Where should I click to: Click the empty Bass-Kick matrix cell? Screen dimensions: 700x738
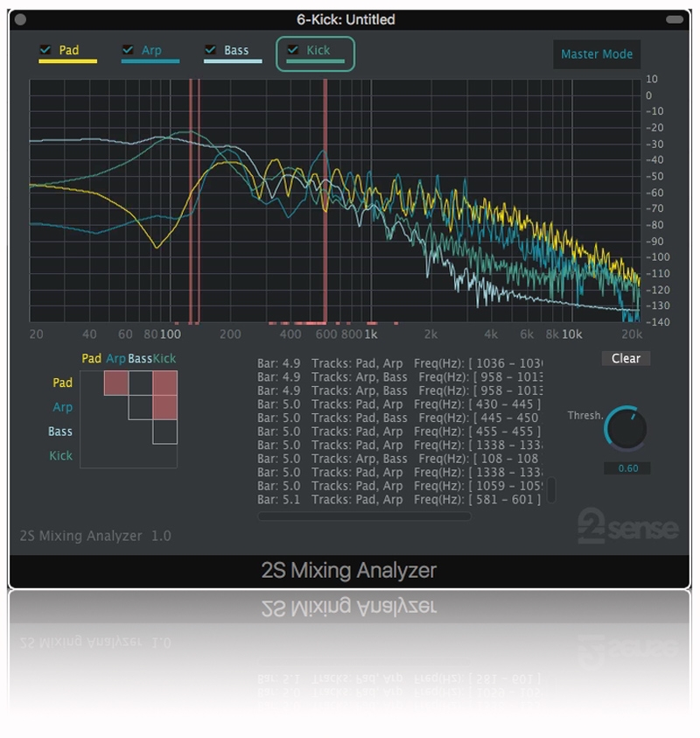pos(165,432)
